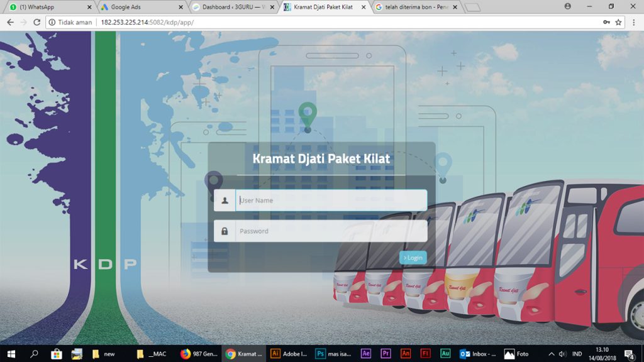Open the '_MAC' folder in taskbar

(x=152, y=354)
